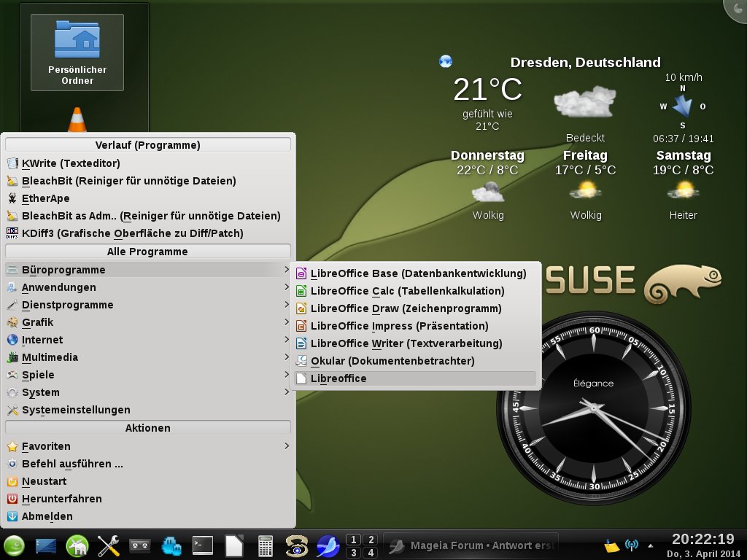The height and width of the screenshot is (560, 747).
Task: Click the Samstag forecast sun icon
Action: pos(683,192)
